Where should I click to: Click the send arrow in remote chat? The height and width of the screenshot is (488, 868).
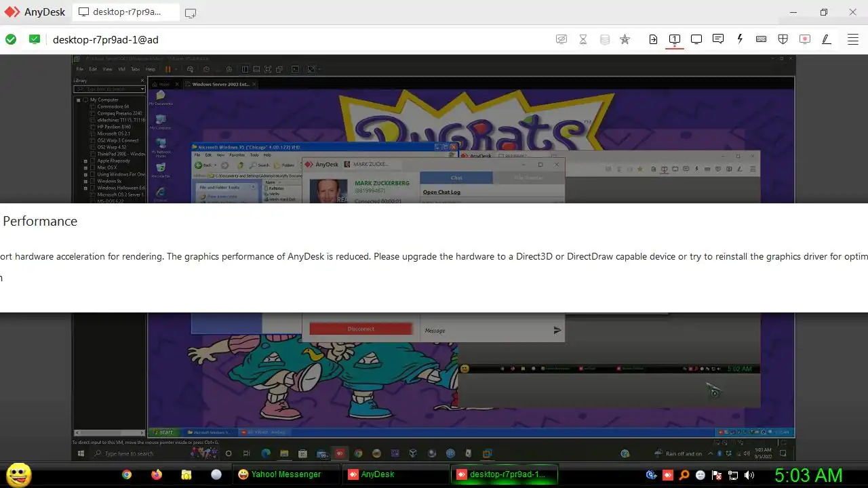coord(557,330)
